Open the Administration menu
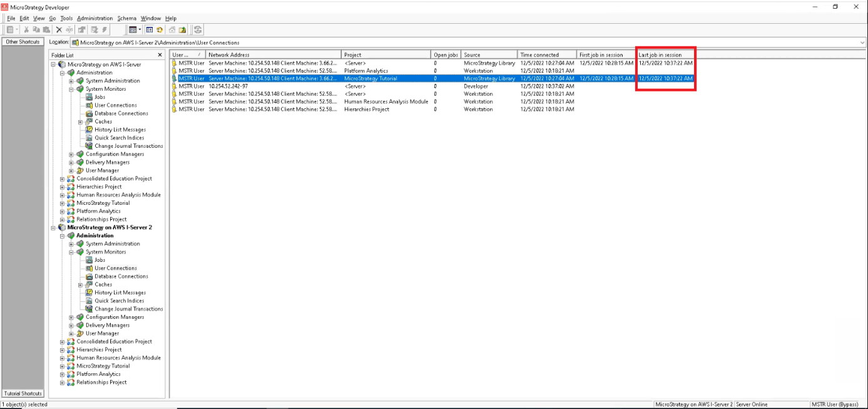 pyautogui.click(x=95, y=18)
